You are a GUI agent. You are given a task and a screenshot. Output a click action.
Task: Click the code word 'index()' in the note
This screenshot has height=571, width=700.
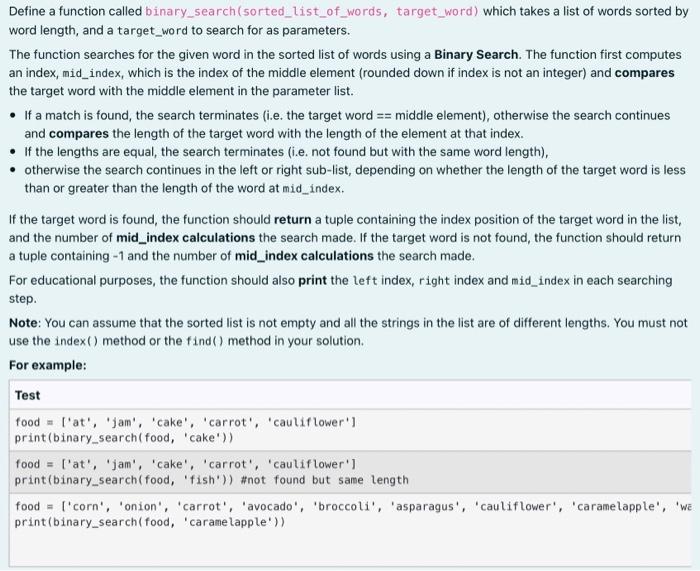(x=76, y=341)
